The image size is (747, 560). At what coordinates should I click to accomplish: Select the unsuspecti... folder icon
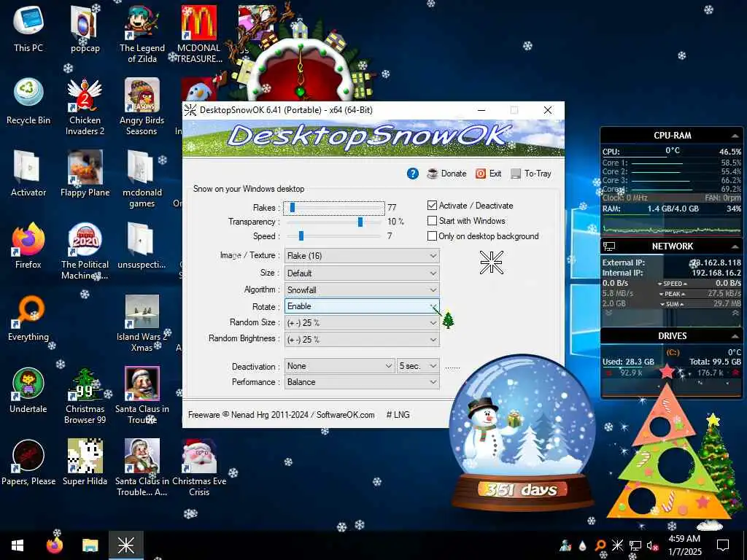click(x=142, y=245)
